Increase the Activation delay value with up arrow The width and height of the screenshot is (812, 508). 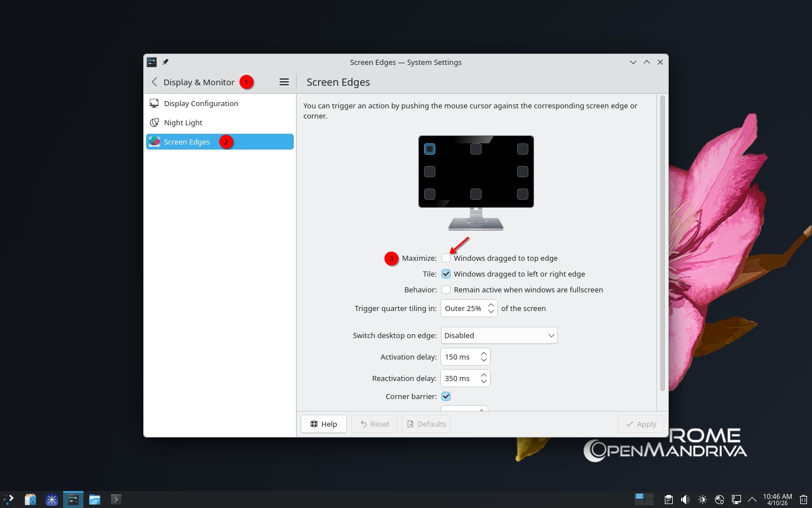(x=484, y=353)
